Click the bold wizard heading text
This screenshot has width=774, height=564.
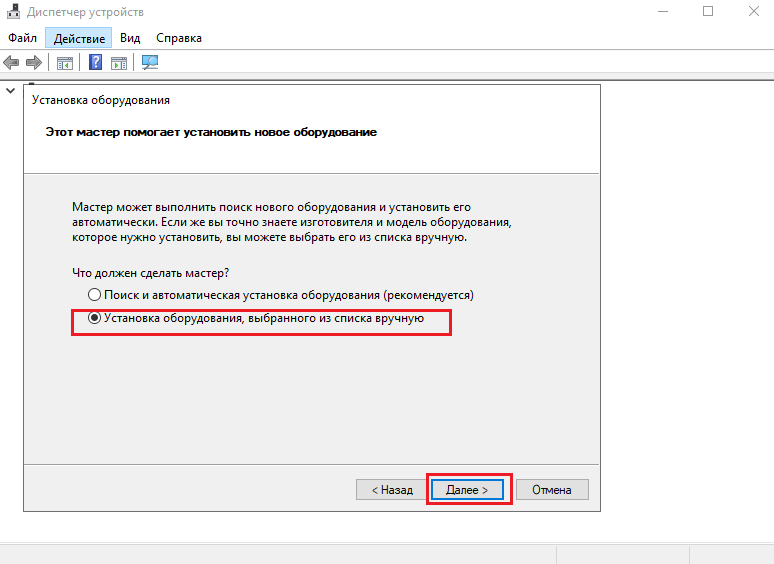211,132
